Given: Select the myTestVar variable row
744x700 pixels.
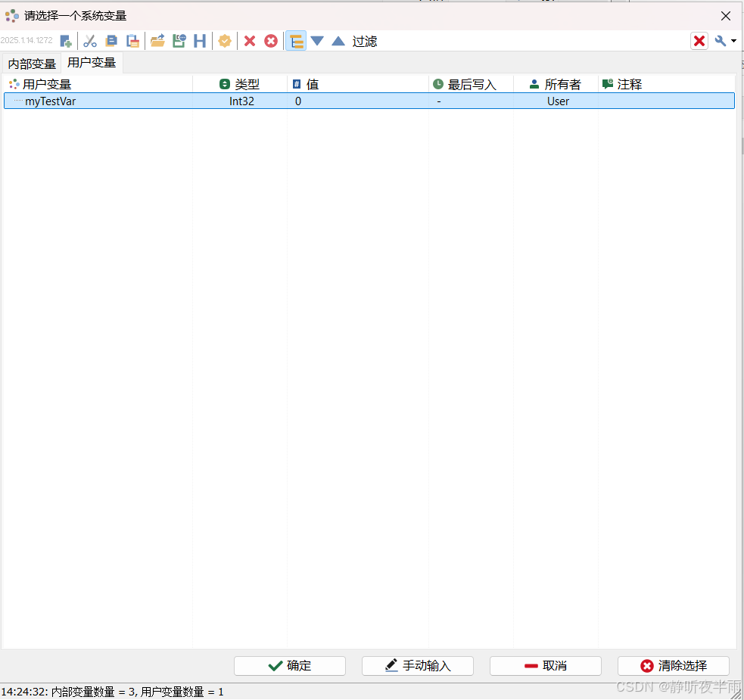Looking at the screenshot, I should click(x=369, y=101).
